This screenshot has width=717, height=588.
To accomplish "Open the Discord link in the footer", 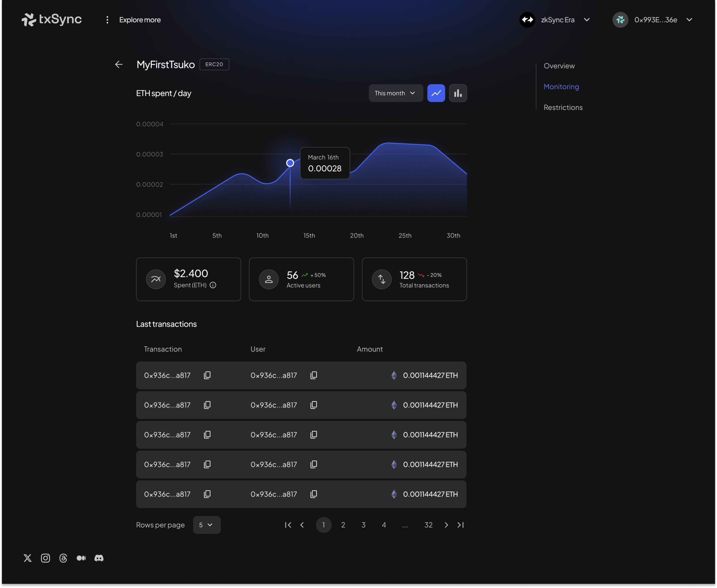I will (x=99, y=558).
